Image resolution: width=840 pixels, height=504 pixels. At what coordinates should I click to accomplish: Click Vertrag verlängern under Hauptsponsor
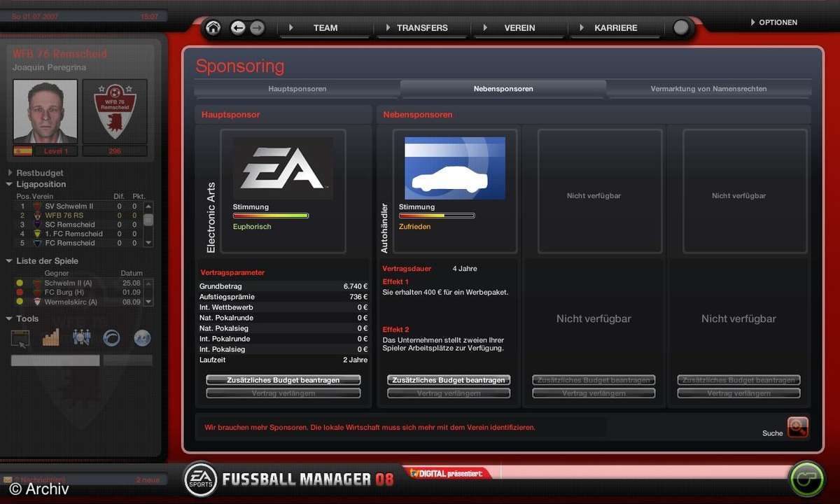283,393
